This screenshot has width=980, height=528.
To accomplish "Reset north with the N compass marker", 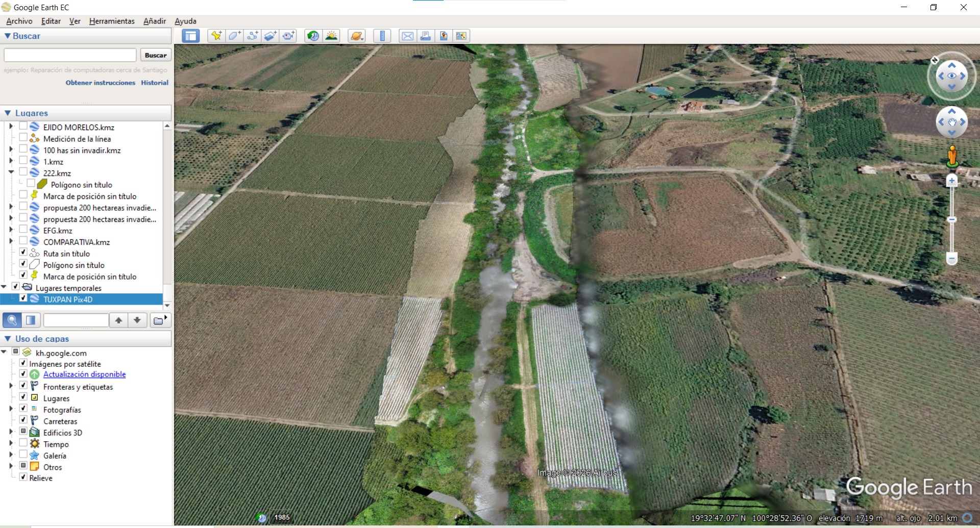I will pyautogui.click(x=935, y=60).
